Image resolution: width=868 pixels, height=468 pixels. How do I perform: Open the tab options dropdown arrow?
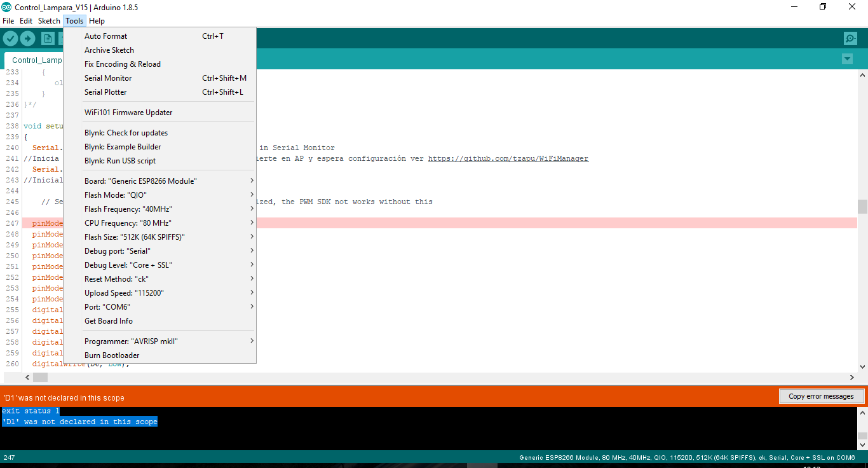pos(847,59)
